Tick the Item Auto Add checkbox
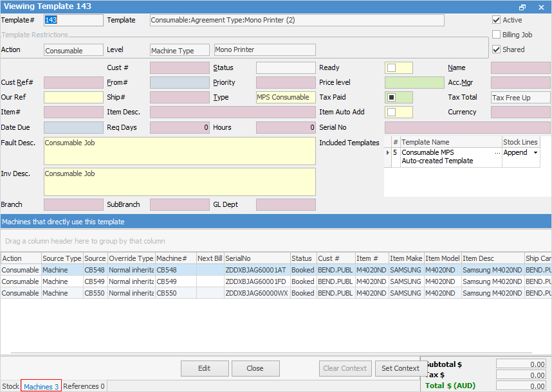The height and width of the screenshot is (392, 552). 391,112
